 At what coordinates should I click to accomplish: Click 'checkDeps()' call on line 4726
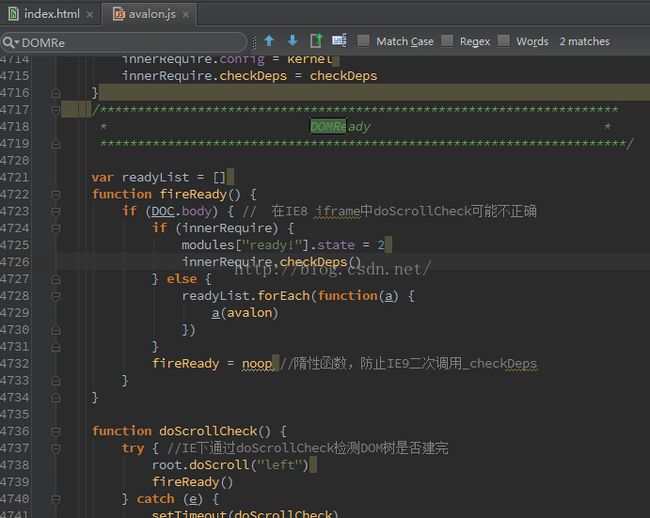coord(320,262)
